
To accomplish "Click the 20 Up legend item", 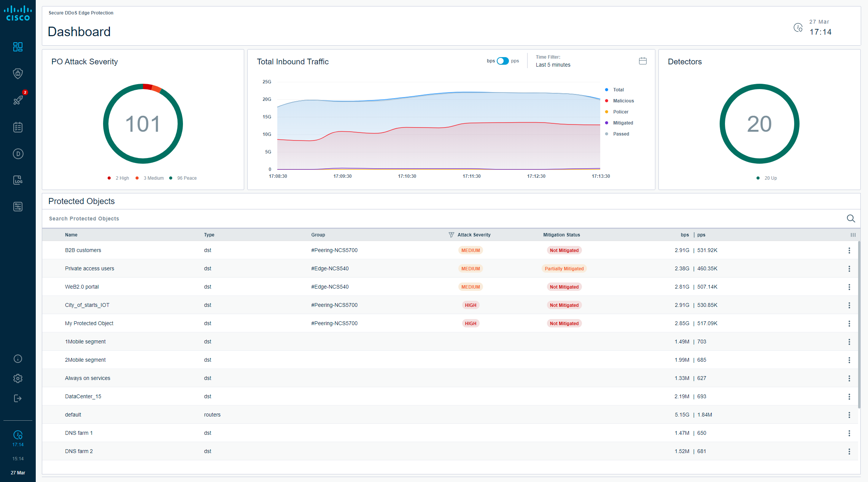I will click(767, 178).
